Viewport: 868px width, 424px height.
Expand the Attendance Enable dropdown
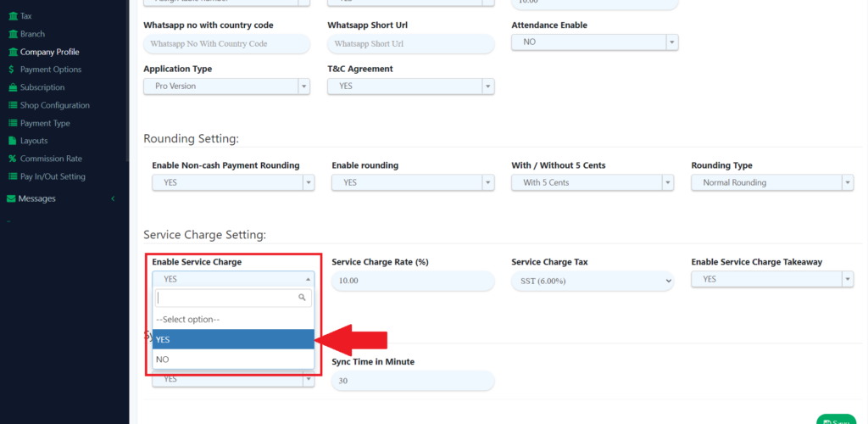594,42
